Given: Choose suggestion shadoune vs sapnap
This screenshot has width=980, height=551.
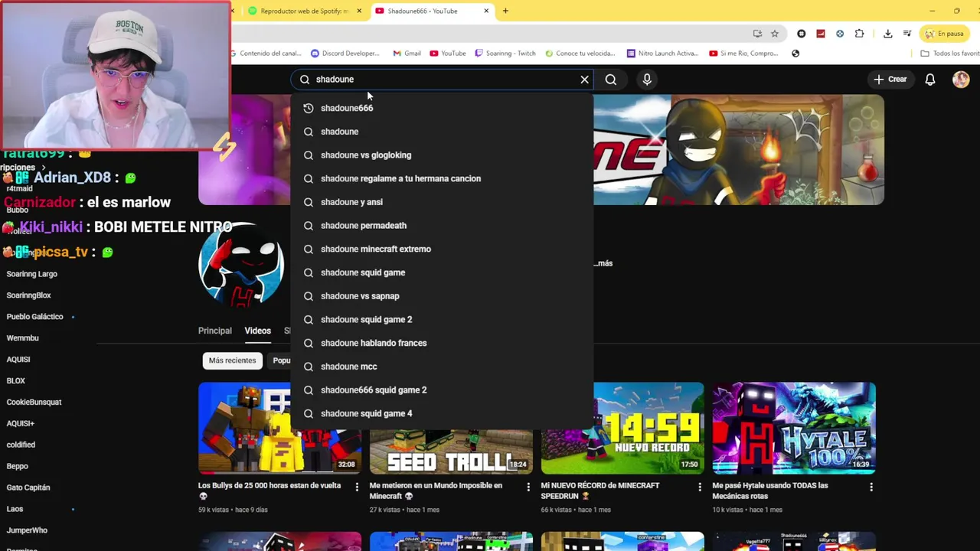Looking at the screenshot, I should (x=442, y=296).
